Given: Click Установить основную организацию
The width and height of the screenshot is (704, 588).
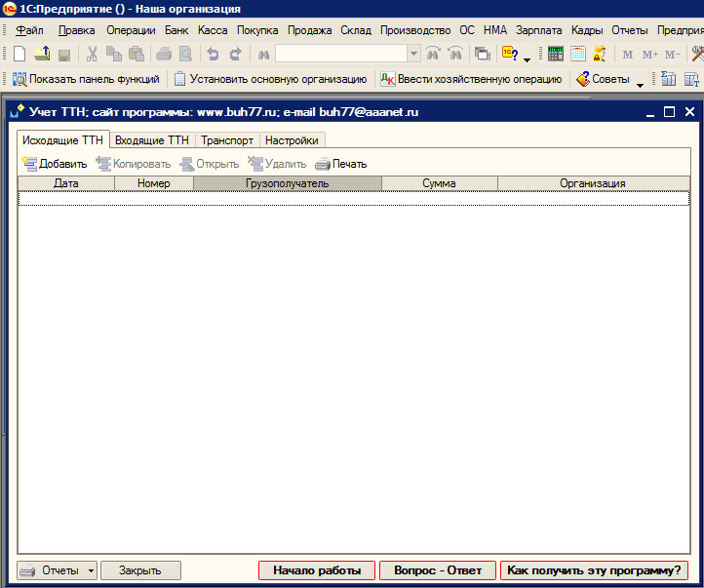Looking at the screenshot, I should point(270,79).
